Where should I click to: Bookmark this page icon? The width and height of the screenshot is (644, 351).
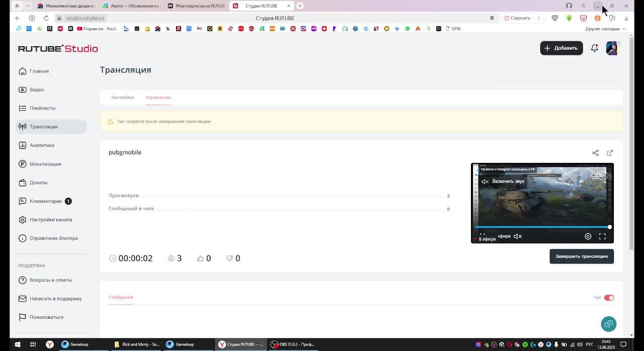pos(492,18)
